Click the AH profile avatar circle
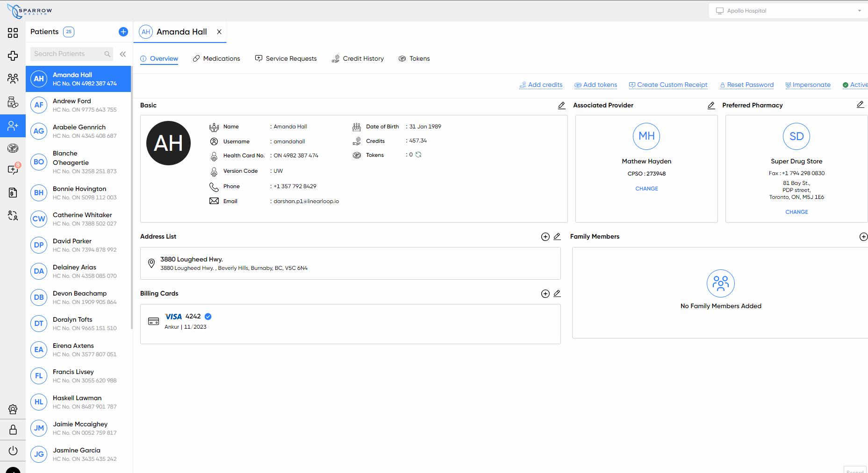The image size is (868, 473). (x=168, y=143)
